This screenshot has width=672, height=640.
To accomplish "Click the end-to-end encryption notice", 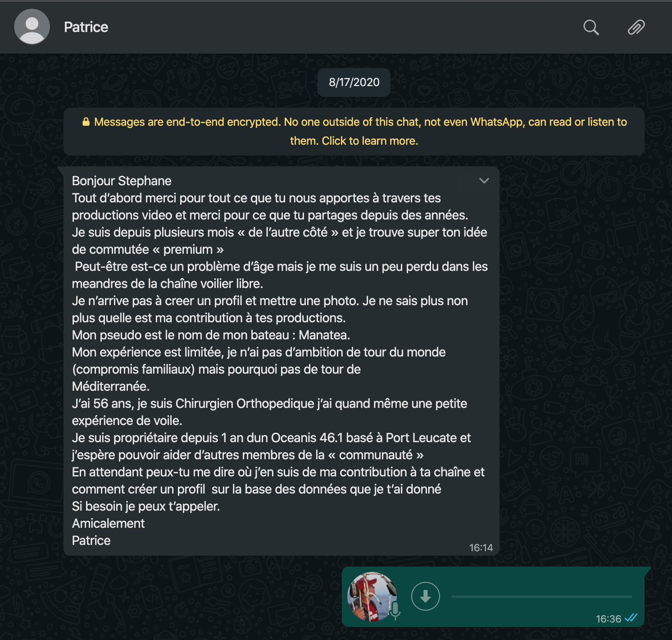I will [x=354, y=132].
